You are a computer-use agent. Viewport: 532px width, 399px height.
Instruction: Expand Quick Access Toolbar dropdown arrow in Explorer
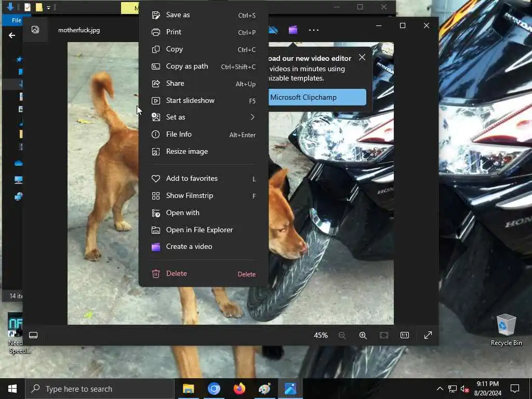[48, 7]
